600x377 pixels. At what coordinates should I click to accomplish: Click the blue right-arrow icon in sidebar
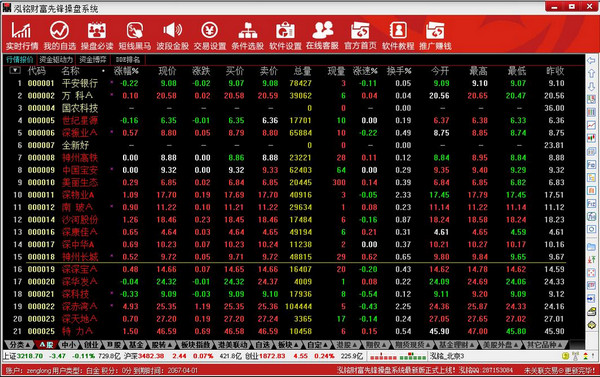[x=591, y=298]
